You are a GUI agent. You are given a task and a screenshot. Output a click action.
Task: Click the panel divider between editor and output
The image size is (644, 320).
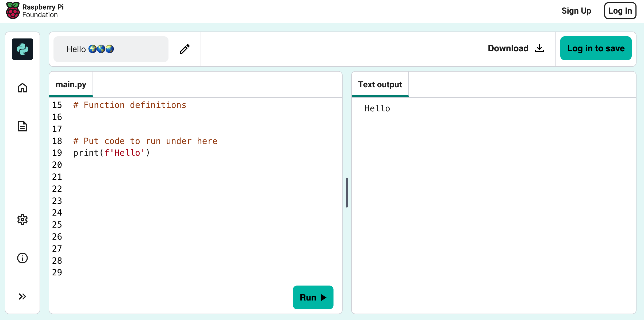click(347, 192)
